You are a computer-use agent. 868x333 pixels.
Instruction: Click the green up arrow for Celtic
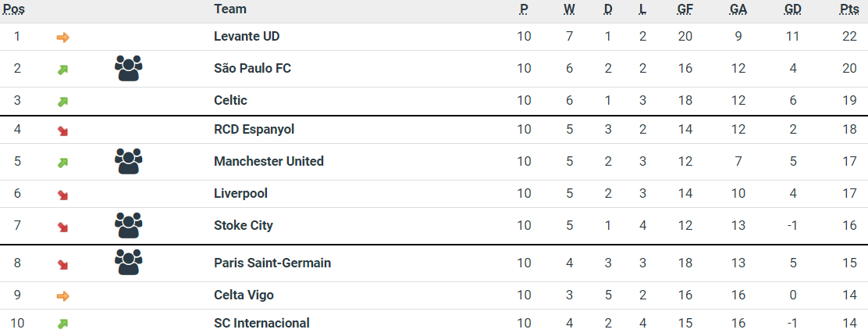pos(63,101)
